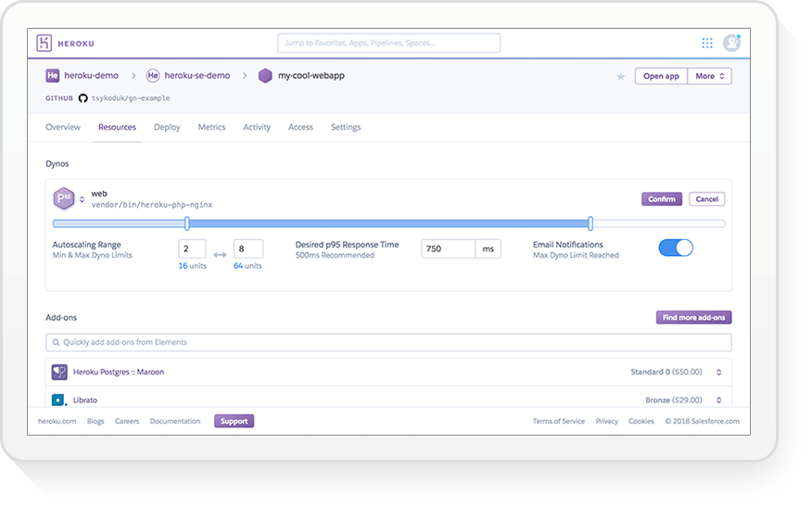Go to the Deploy tab
Image resolution: width=812 pixels, height=507 pixels.
point(167,127)
